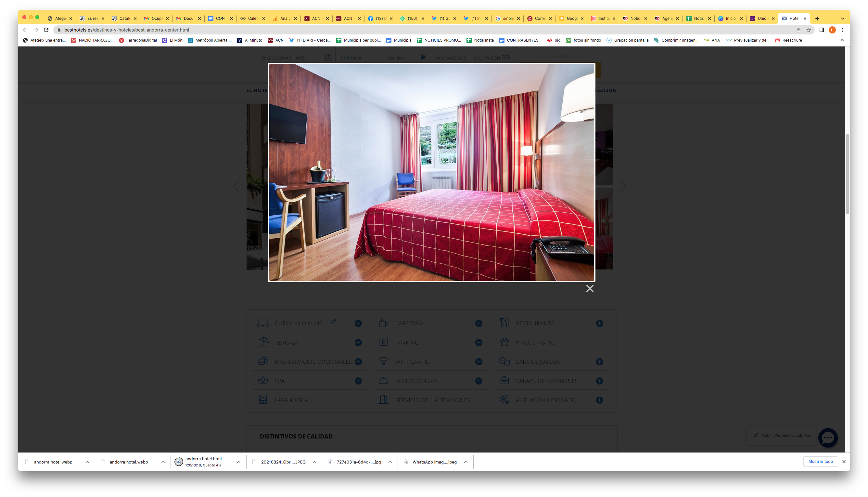Click the Mascotas paw icon

tap(504, 342)
